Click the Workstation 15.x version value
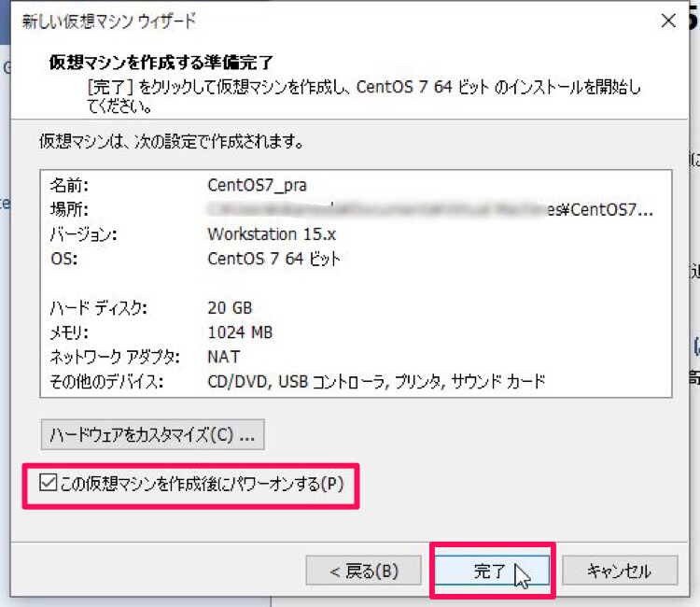700x607 pixels. [x=271, y=233]
